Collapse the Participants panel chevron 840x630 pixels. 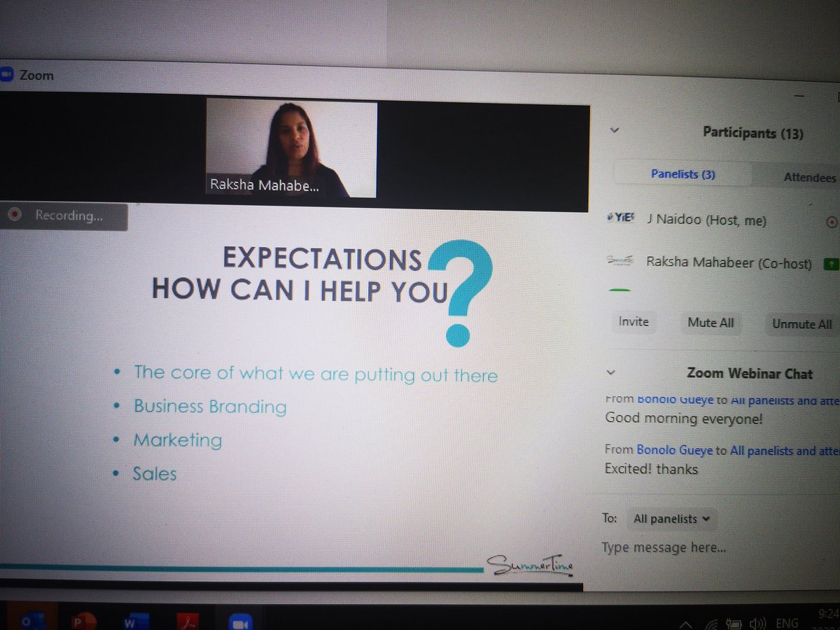[x=614, y=129]
